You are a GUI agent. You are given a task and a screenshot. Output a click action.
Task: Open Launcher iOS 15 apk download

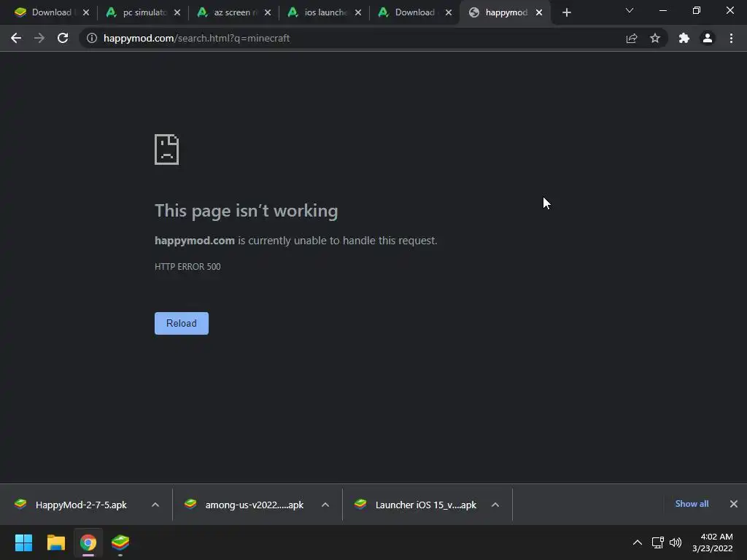(416, 505)
